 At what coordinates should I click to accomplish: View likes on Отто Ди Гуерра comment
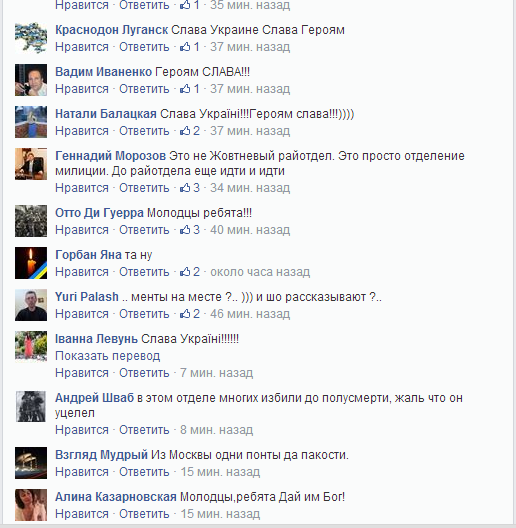pyautogui.click(x=190, y=230)
